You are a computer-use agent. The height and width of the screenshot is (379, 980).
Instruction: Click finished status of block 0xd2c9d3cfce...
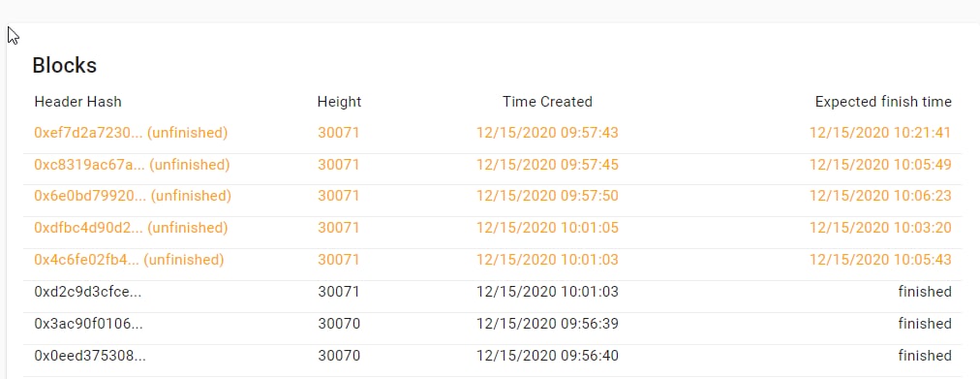pyautogui.click(x=925, y=292)
